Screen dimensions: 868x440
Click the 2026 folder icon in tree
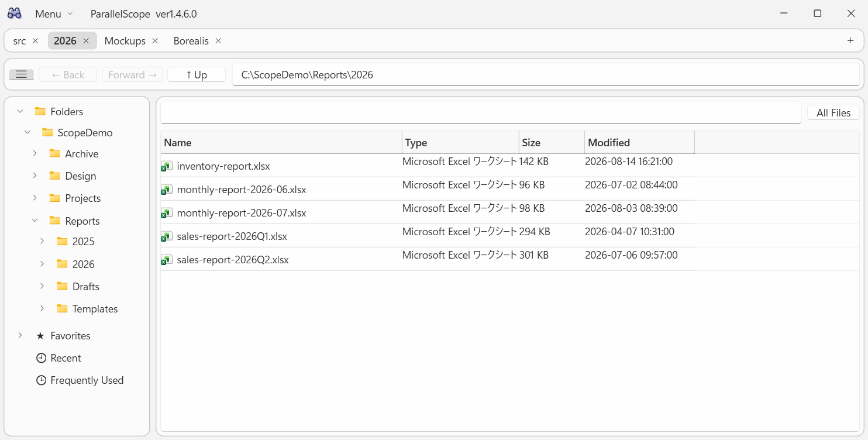pyautogui.click(x=62, y=264)
